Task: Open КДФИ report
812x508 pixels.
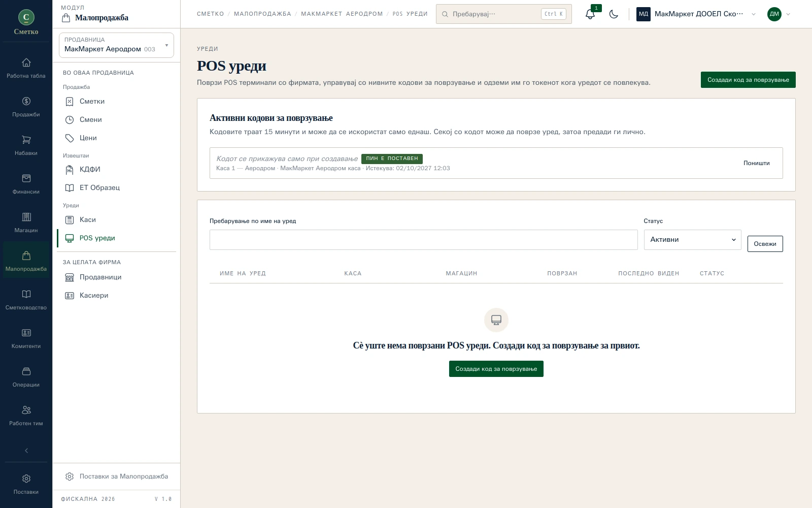Action: pos(117,170)
